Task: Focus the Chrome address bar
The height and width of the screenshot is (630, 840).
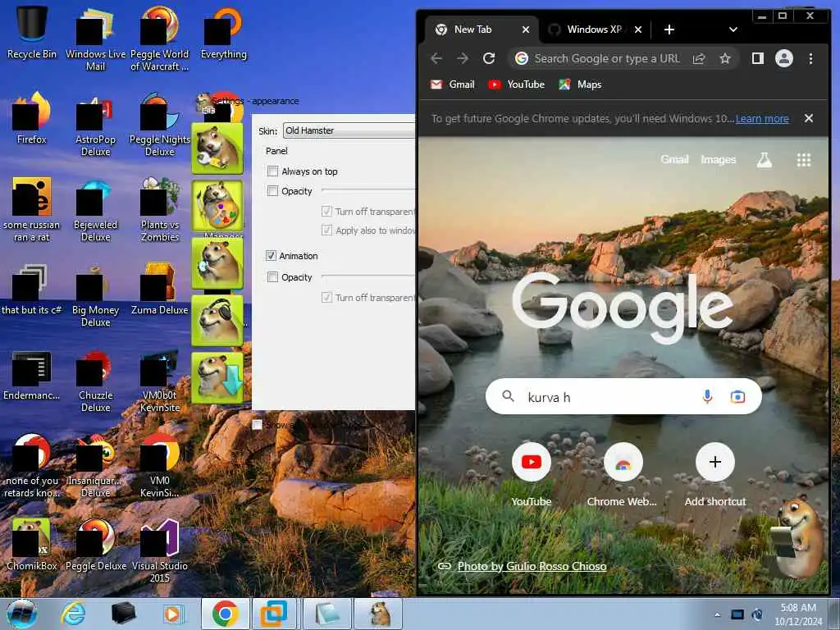Action: pos(606,58)
